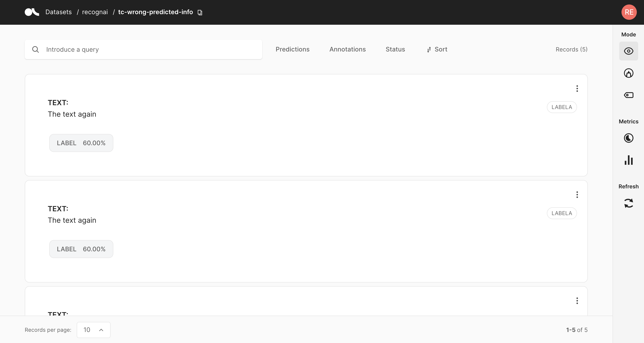644x343 pixels.
Task: Click the first record's 'The text again' text
Action: pyautogui.click(x=72, y=114)
